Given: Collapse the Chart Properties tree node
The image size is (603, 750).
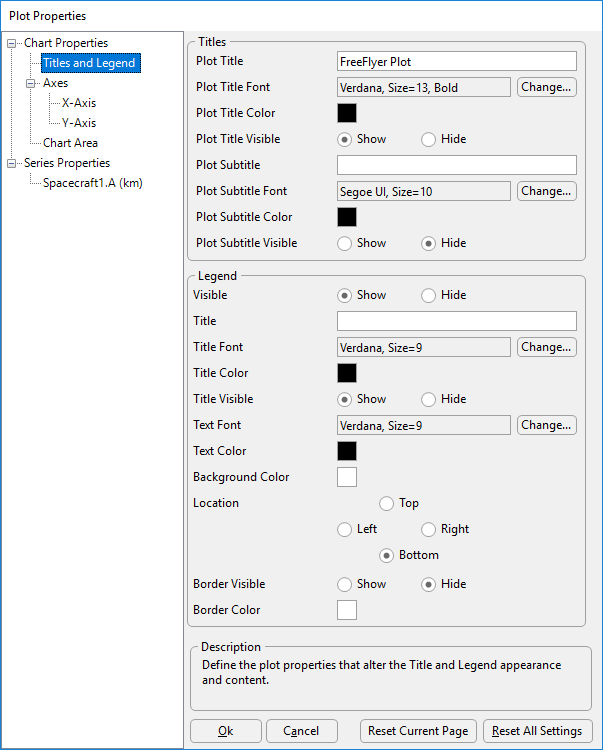Looking at the screenshot, I should [x=11, y=44].
